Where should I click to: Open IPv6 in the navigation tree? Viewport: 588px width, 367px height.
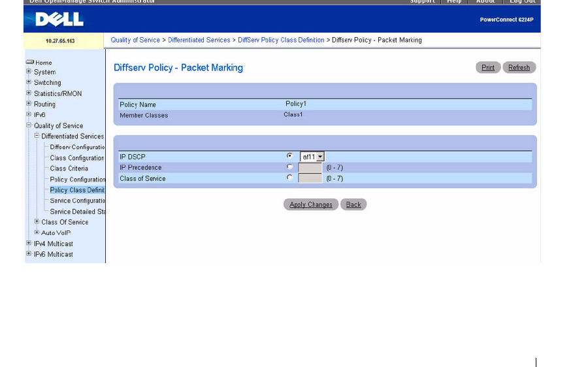pos(39,115)
